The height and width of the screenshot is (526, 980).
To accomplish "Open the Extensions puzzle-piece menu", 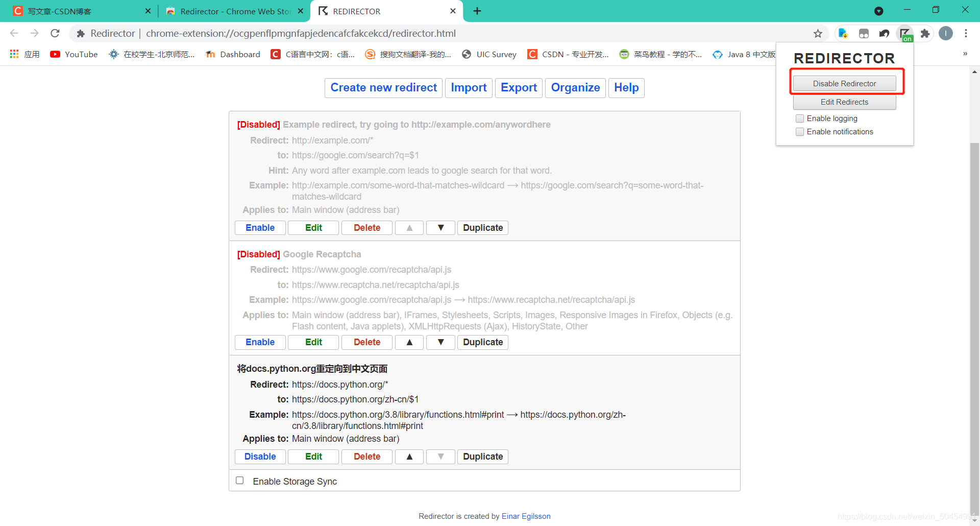I will point(925,34).
